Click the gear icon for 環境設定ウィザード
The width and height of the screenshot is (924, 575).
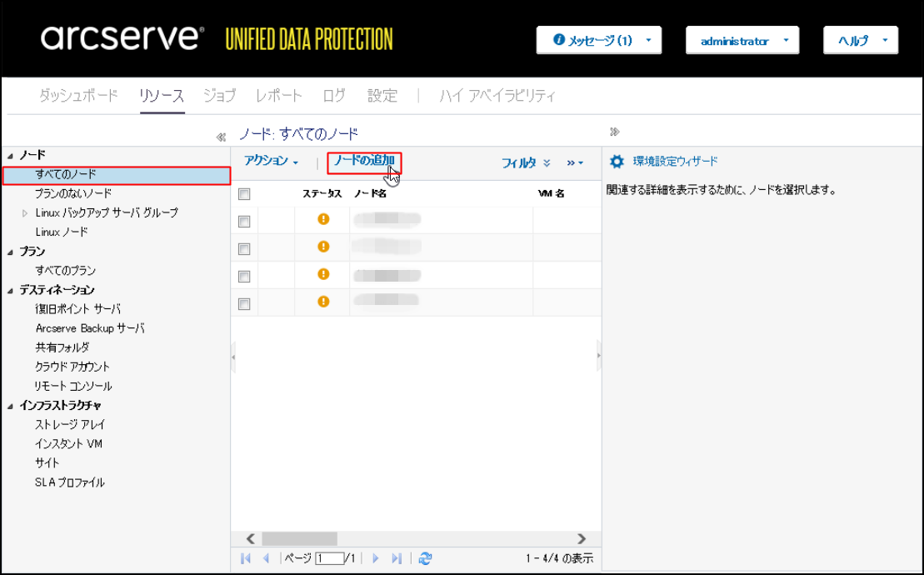617,162
